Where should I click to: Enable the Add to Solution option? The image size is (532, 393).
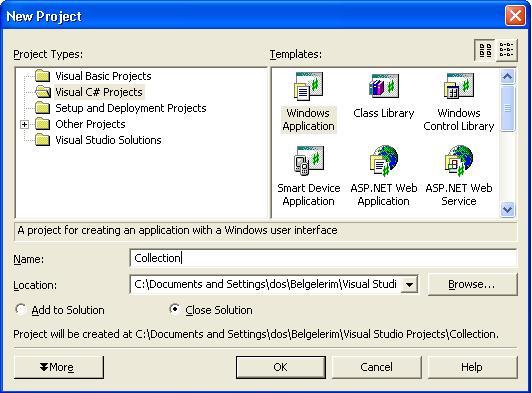click(21, 310)
